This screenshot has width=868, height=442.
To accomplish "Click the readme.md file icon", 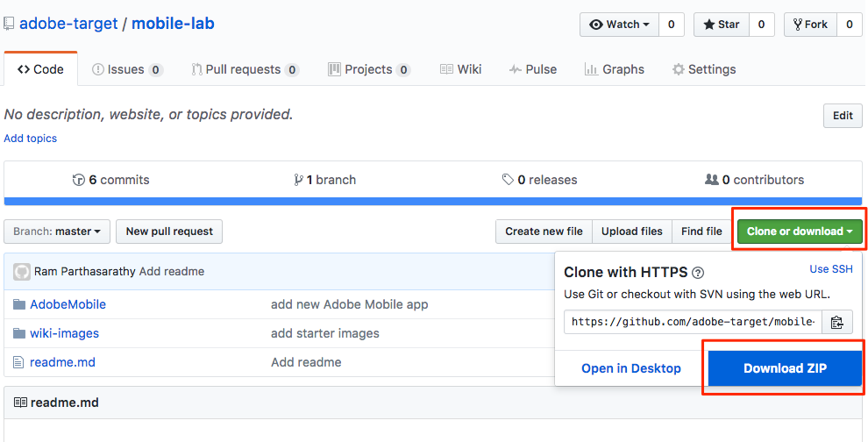I will (19, 362).
